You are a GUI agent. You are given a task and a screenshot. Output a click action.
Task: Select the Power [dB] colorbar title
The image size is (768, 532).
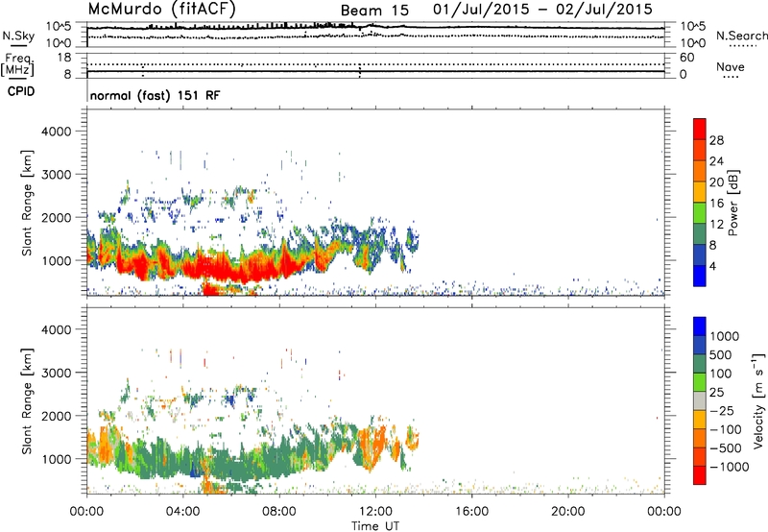click(x=732, y=203)
